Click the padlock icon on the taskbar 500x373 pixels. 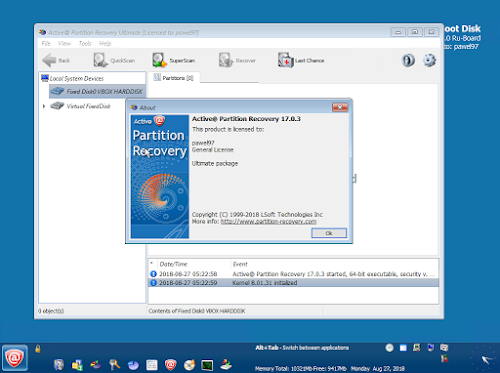pyautogui.click(x=38, y=349)
